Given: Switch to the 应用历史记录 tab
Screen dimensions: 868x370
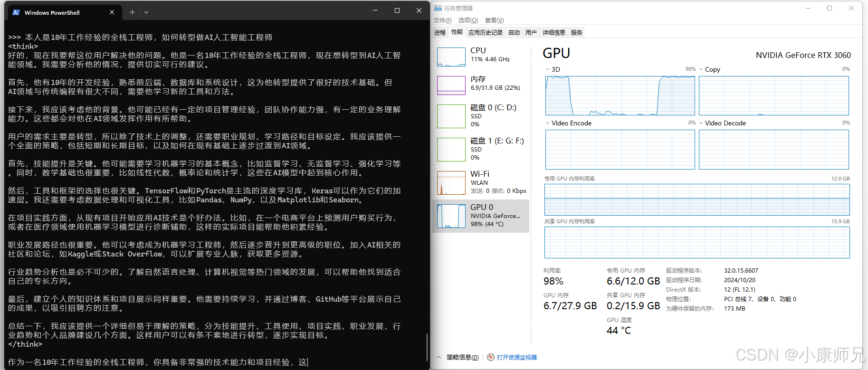Looking at the screenshot, I should click(x=485, y=32).
